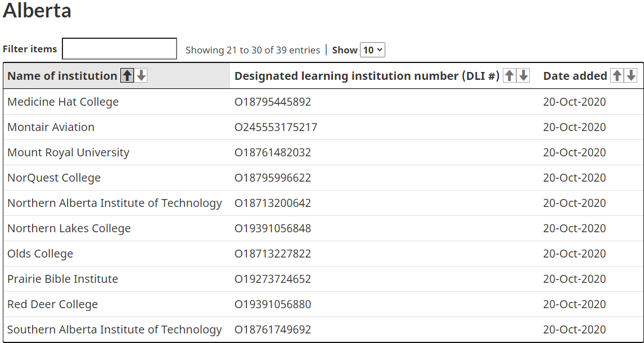Screen dimensions: 644x343
Task: Select DLI number O18761749692
Action: pyautogui.click(x=273, y=330)
